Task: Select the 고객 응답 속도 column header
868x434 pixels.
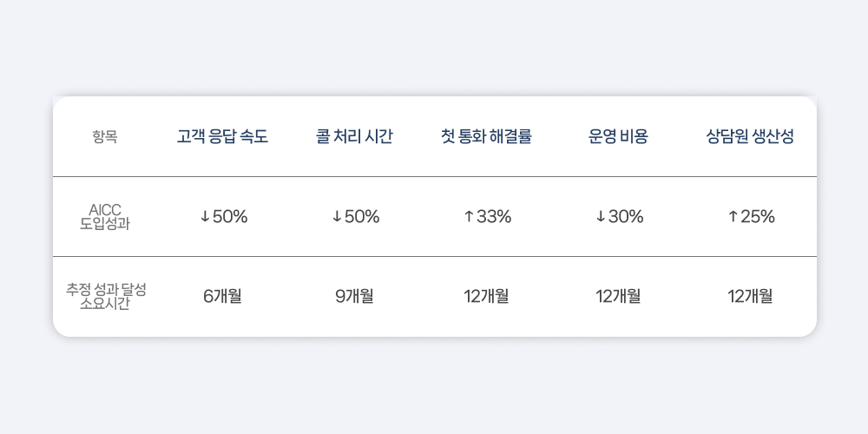Action: 222,137
